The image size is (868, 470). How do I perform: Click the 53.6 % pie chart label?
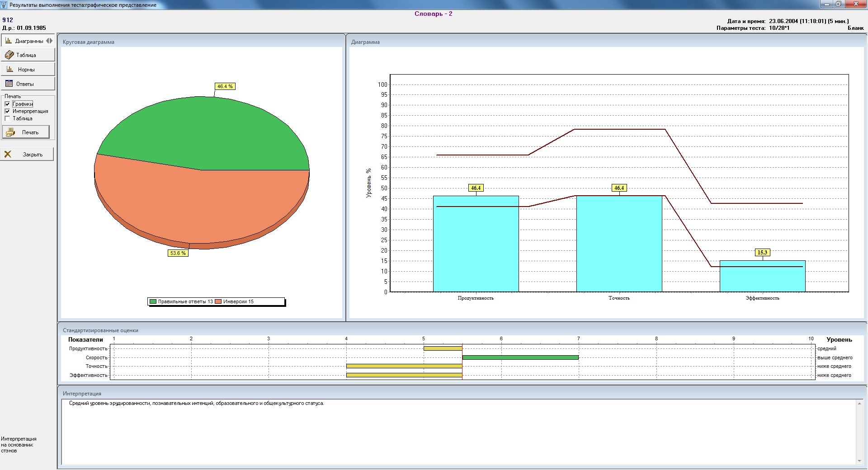178,253
